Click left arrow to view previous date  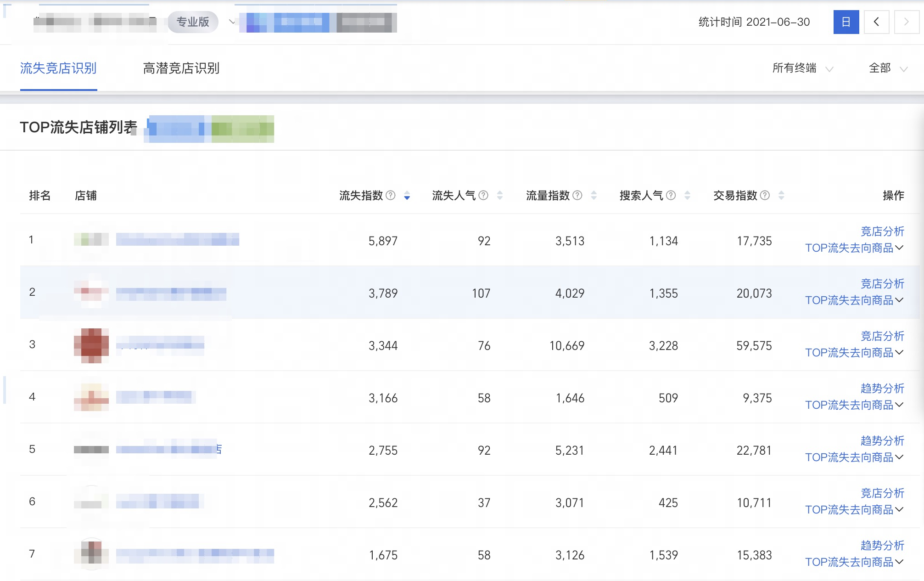(876, 22)
